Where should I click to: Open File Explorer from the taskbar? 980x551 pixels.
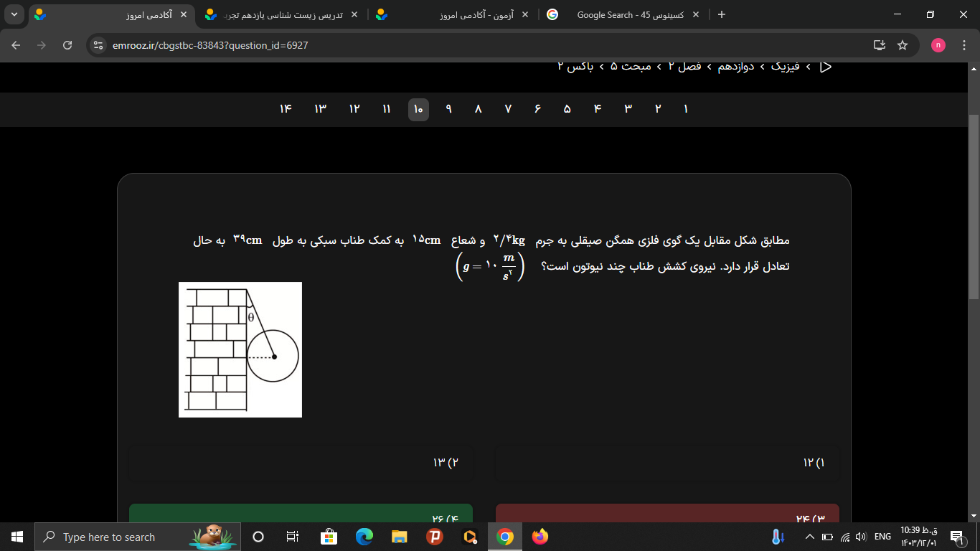(x=400, y=537)
